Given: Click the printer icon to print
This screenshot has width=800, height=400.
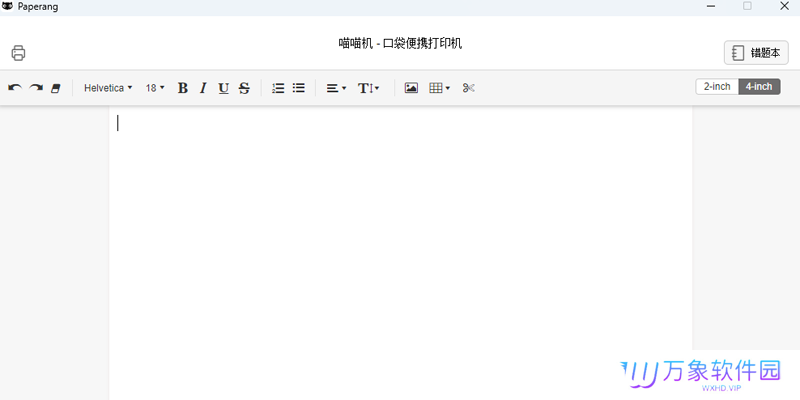Looking at the screenshot, I should point(18,53).
